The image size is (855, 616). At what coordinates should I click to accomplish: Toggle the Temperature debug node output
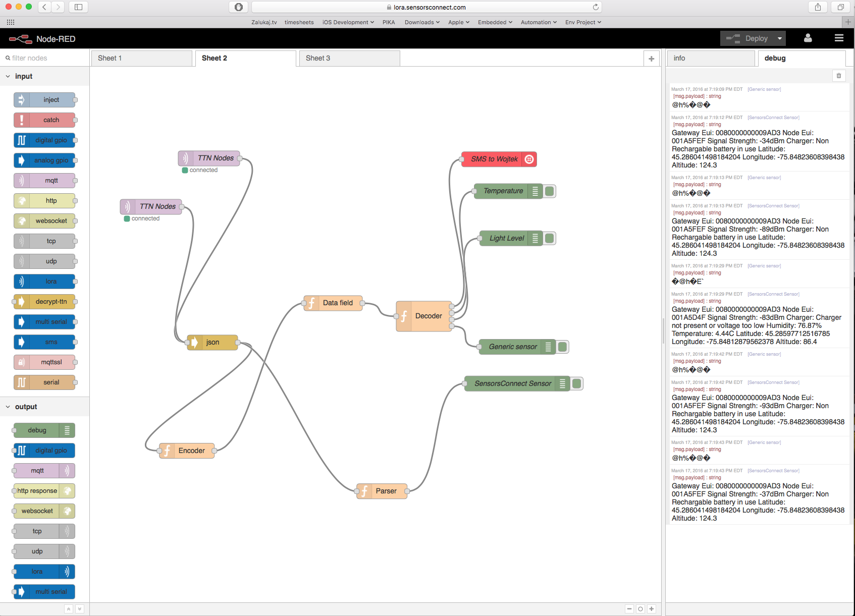(x=550, y=191)
